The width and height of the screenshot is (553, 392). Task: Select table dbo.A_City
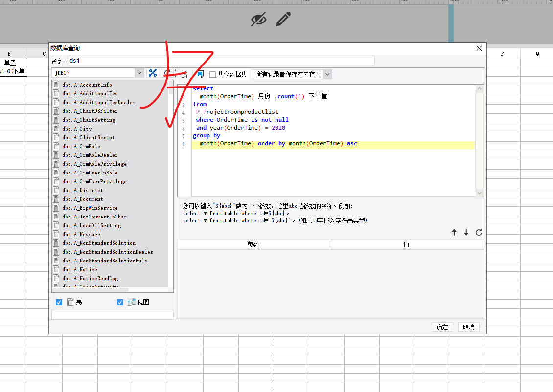point(77,129)
